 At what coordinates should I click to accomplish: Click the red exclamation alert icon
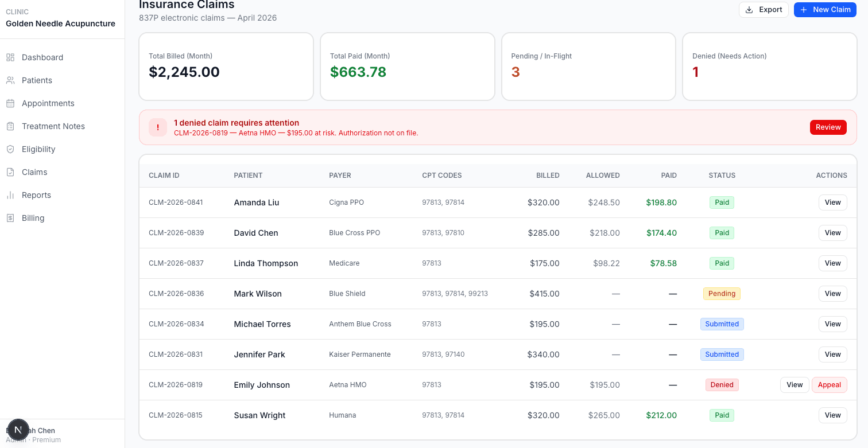click(158, 127)
